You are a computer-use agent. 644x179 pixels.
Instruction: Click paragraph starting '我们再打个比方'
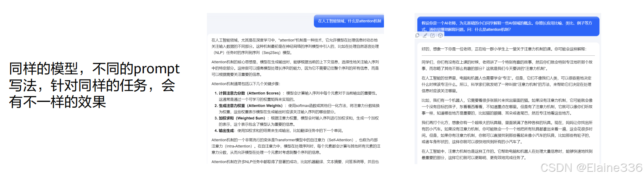507,132
